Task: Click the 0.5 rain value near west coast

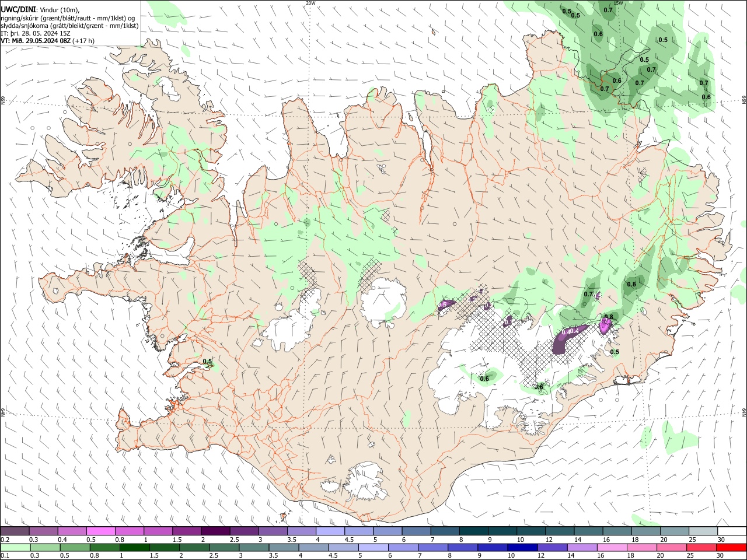Action: [207, 362]
